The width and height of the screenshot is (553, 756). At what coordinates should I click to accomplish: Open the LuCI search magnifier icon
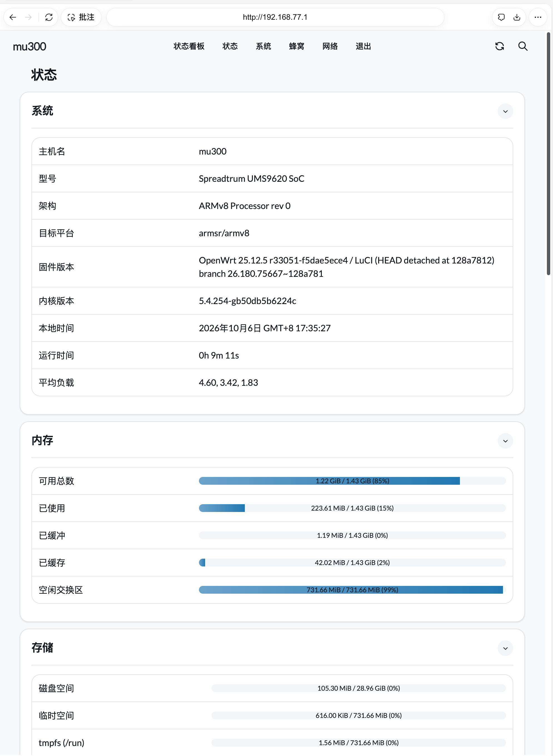pyautogui.click(x=523, y=46)
